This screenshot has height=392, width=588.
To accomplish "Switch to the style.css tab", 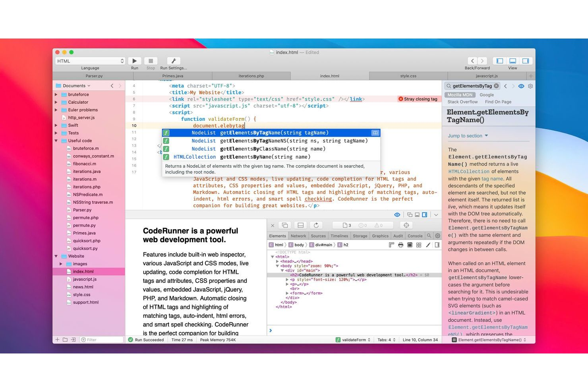I will pos(408,76).
